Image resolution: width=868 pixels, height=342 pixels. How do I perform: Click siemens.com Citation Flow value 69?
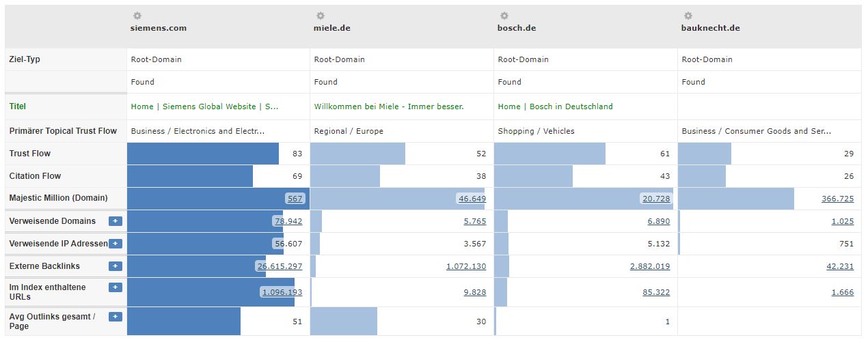click(x=297, y=176)
